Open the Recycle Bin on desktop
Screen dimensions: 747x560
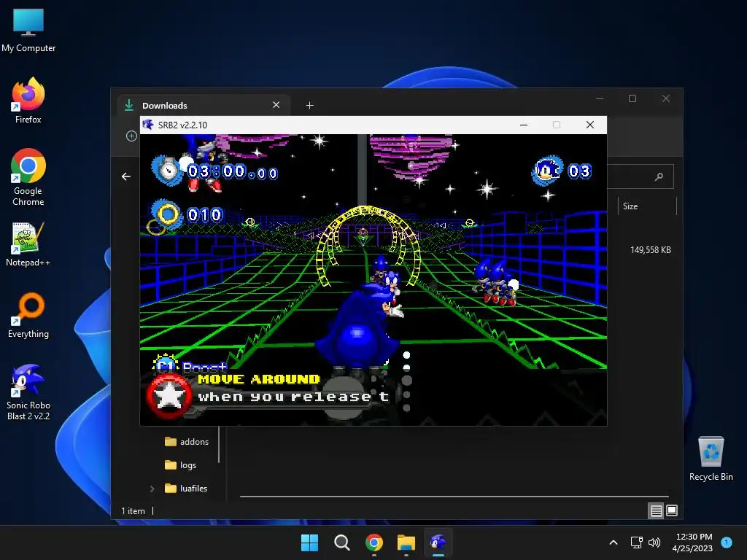tap(711, 459)
